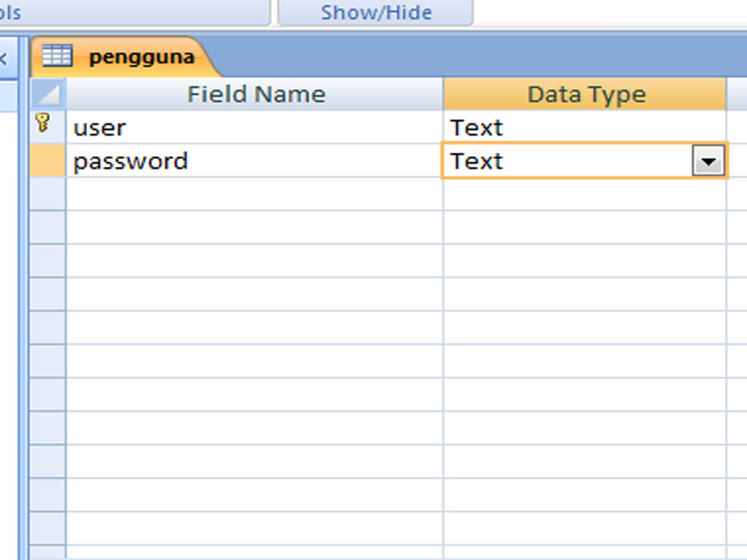747x560 pixels.
Task: Click the select-all triangle at grid corner
Action: [x=48, y=94]
